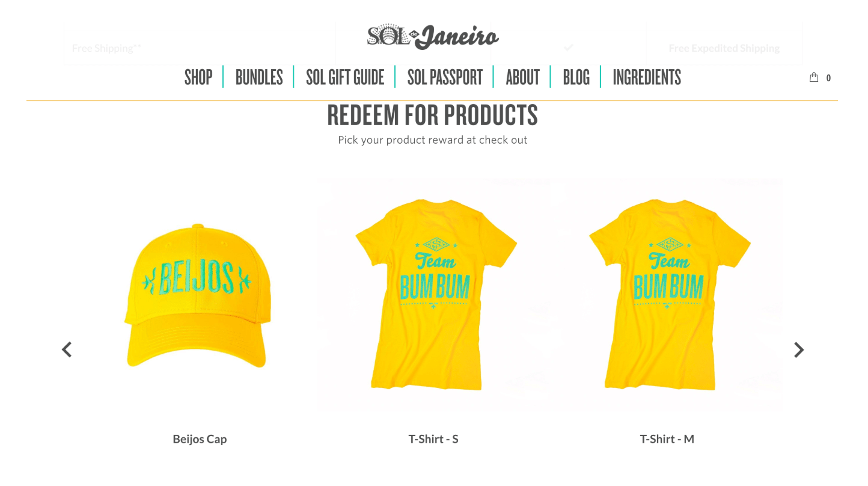
Task: Click the Beijos Cap product title
Action: [200, 439]
